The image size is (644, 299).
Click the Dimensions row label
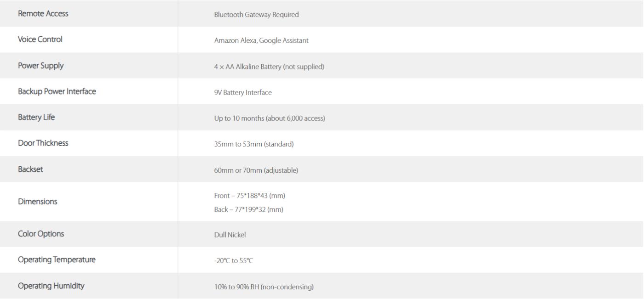coord(37,201)
